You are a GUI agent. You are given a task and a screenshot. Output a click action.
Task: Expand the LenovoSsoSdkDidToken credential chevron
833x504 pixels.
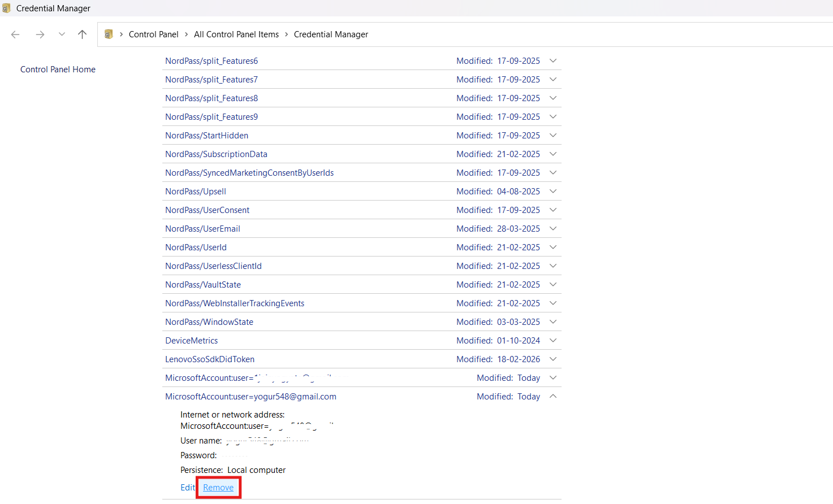(553, 359)
